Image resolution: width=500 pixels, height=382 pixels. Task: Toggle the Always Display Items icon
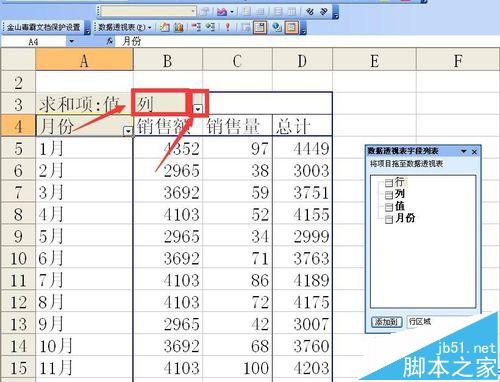260,27
